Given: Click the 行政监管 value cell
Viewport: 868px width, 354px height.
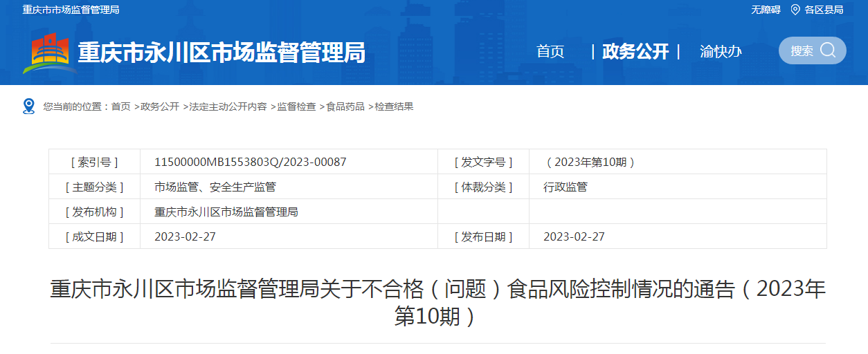Looking at the screenshot, I should coord(678,187).
